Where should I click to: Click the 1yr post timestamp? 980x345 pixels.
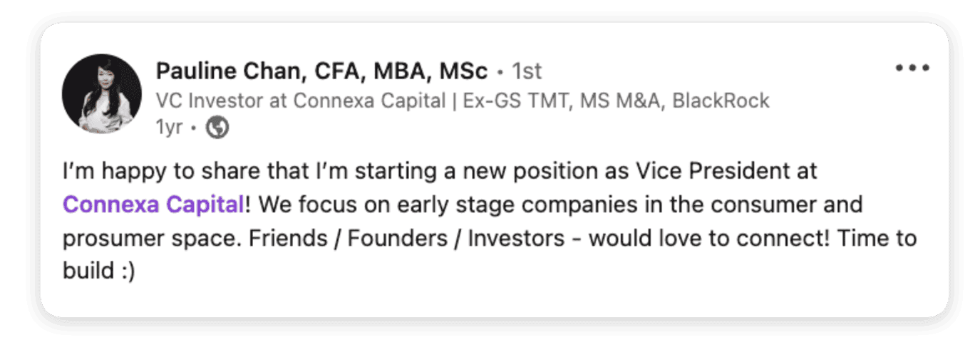(x=168, y=128)
